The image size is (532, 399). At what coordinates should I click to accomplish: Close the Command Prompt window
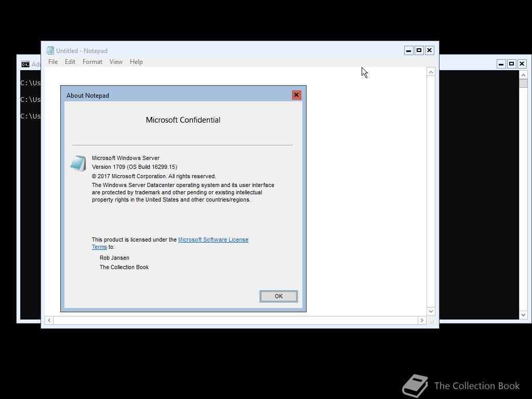pyautogui.click(x=522, y=64)
